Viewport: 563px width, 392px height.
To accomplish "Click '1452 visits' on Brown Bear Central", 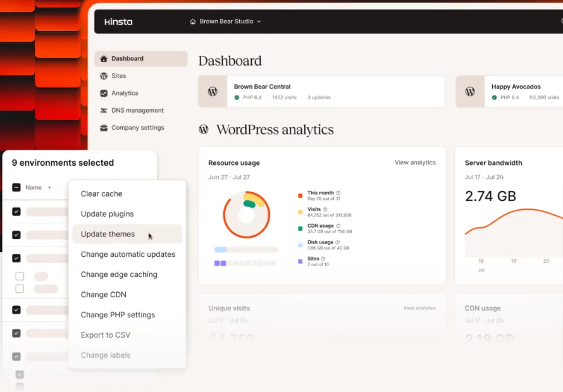I will 285,97.
